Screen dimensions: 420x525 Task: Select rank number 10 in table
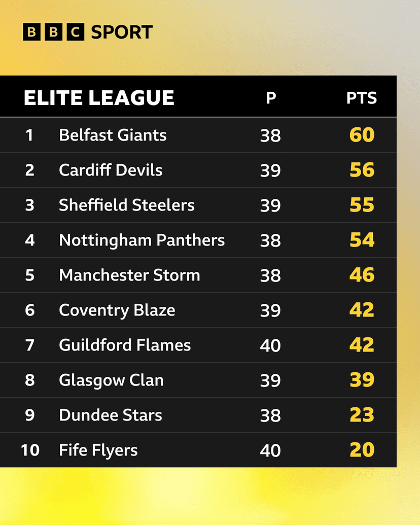(x=30, y=450)
